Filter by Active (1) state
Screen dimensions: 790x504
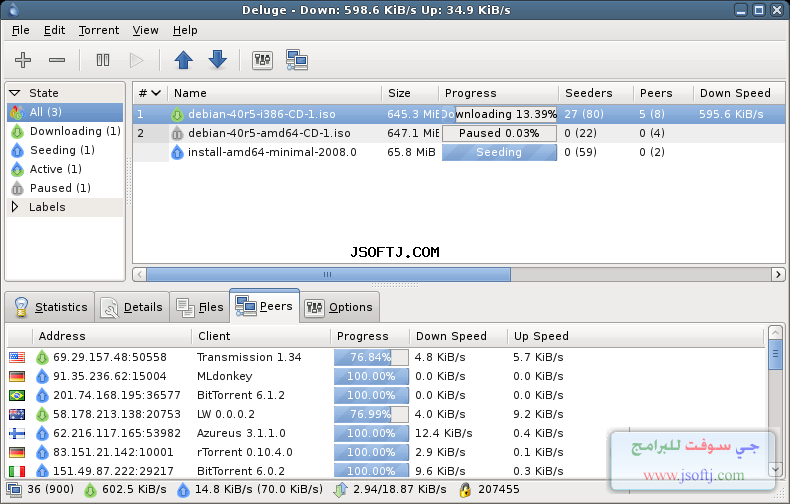click(x=65, y=169)
